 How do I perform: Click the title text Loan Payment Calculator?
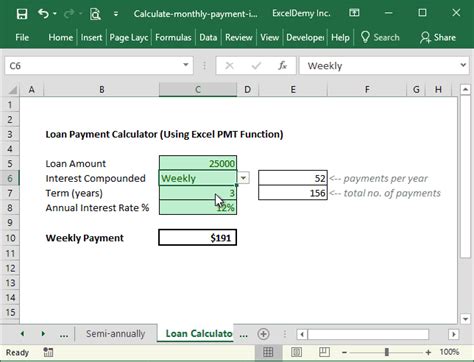(164, 134)
